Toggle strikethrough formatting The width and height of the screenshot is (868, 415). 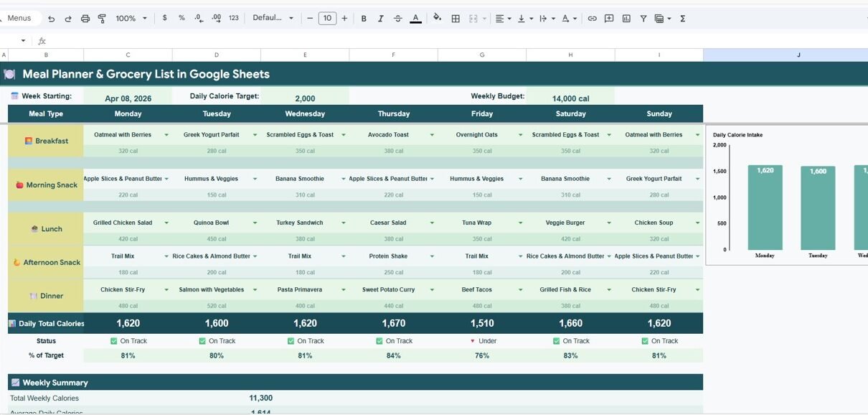[398, 19]
